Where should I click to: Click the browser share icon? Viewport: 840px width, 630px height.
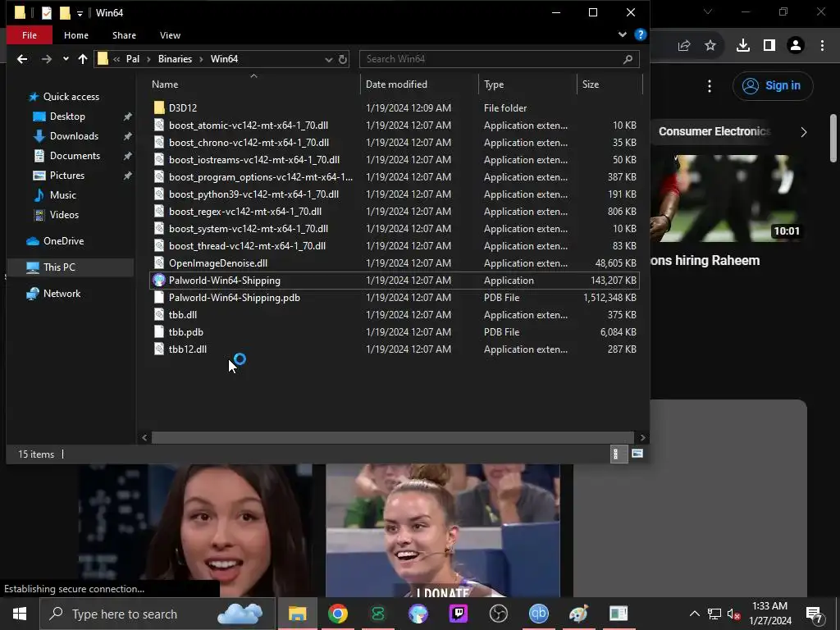coord(683,46)
